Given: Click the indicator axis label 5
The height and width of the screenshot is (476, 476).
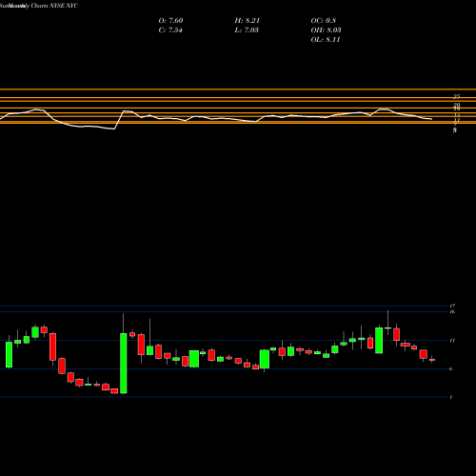Looking at the screenshot, I should [455, 130].
